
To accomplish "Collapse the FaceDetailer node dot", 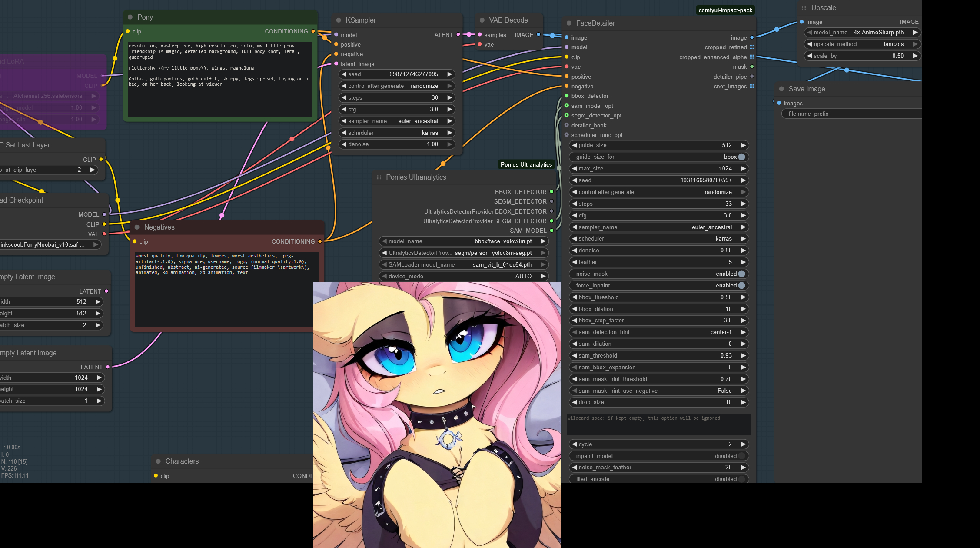I will (x=569, y=23).
